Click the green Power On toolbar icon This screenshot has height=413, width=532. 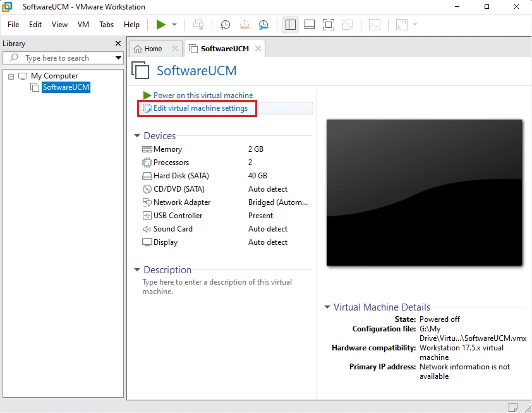(x=161, y=25)
